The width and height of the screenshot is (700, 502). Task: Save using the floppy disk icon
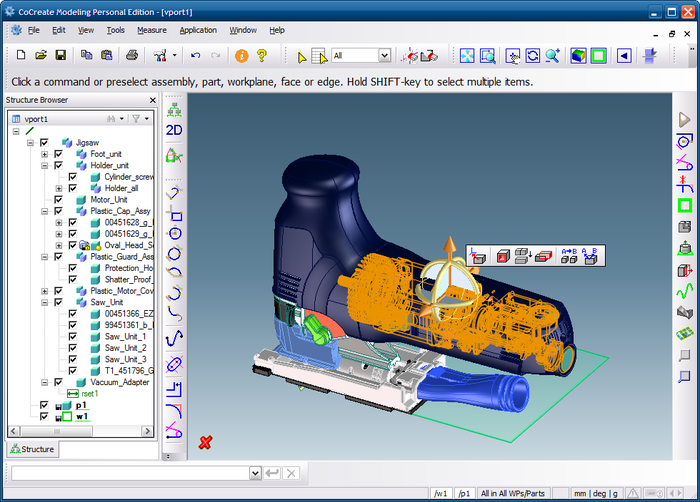[x=61, y=55]
